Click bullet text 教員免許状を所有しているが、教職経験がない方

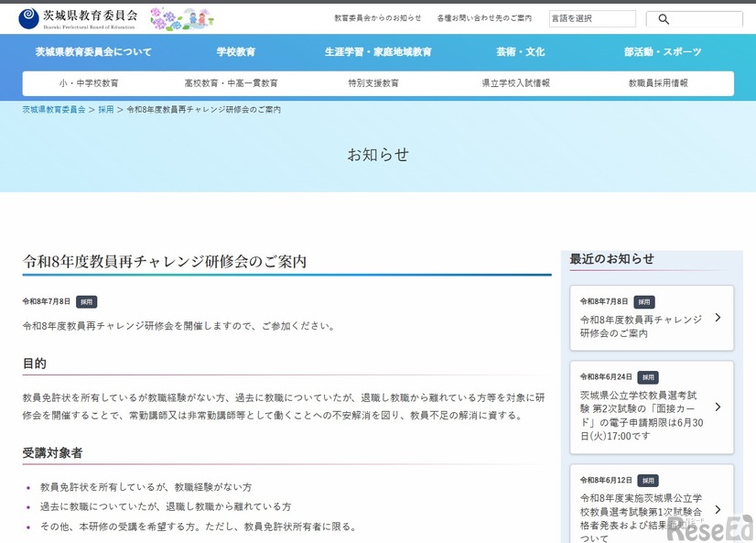pos(146,487)
